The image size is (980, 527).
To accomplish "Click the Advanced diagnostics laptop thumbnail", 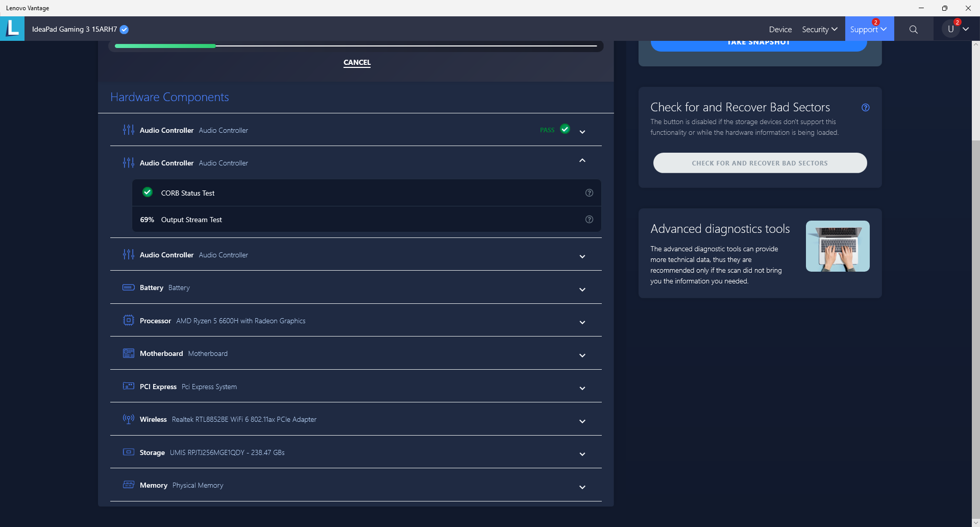I will (x=837, y=246).
